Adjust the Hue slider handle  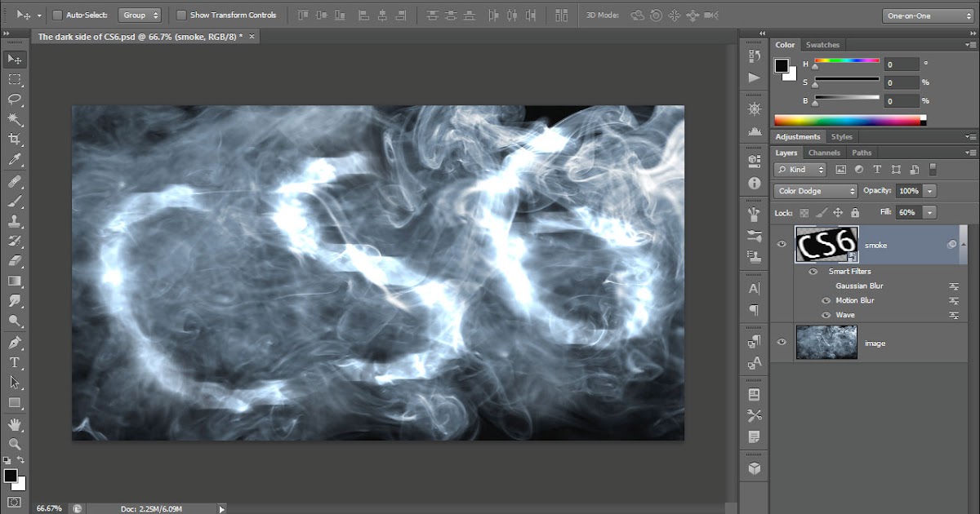click(815, 68)
